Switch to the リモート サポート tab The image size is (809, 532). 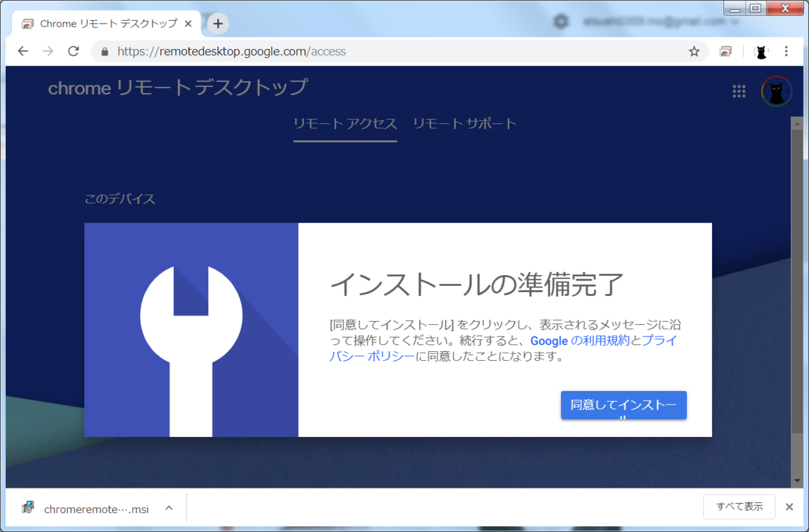tap(465, 124)
